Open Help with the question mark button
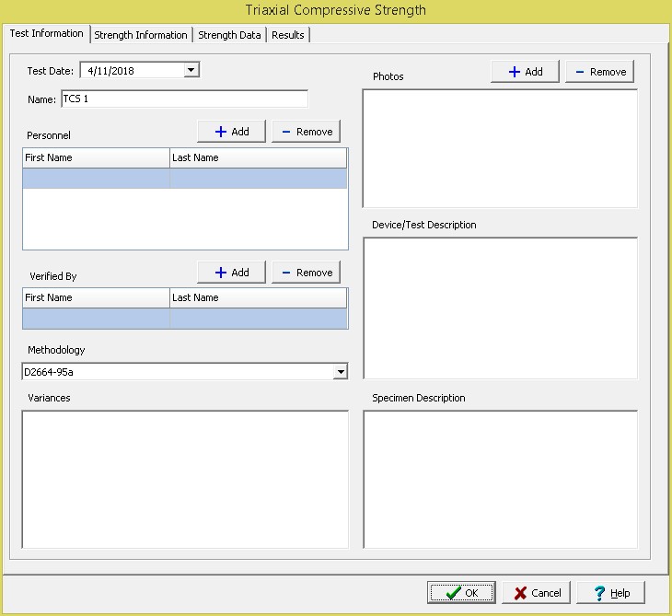 coord(610,592)
